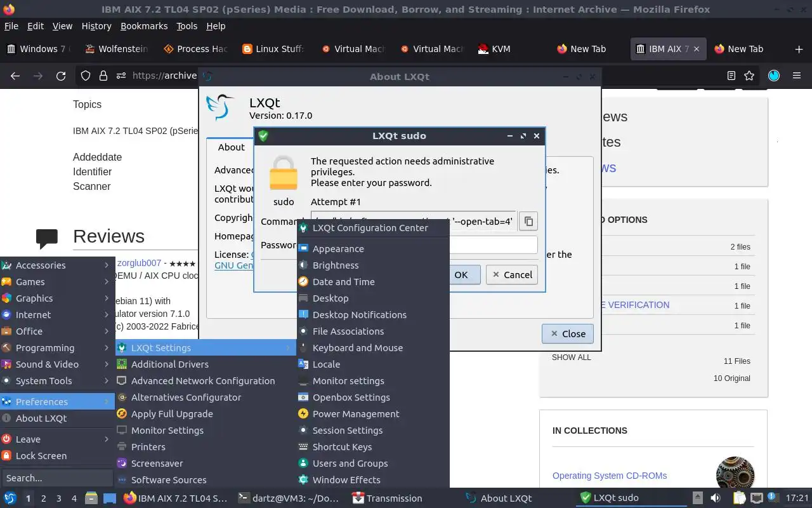Click the LXQt start menu button
Viewport: 812px width, 508px height.
(10, 498)
